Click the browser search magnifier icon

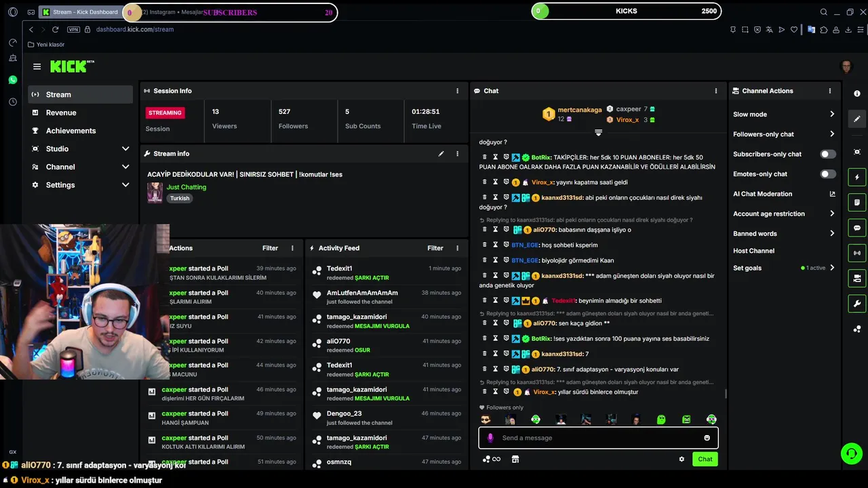(823, 12)
